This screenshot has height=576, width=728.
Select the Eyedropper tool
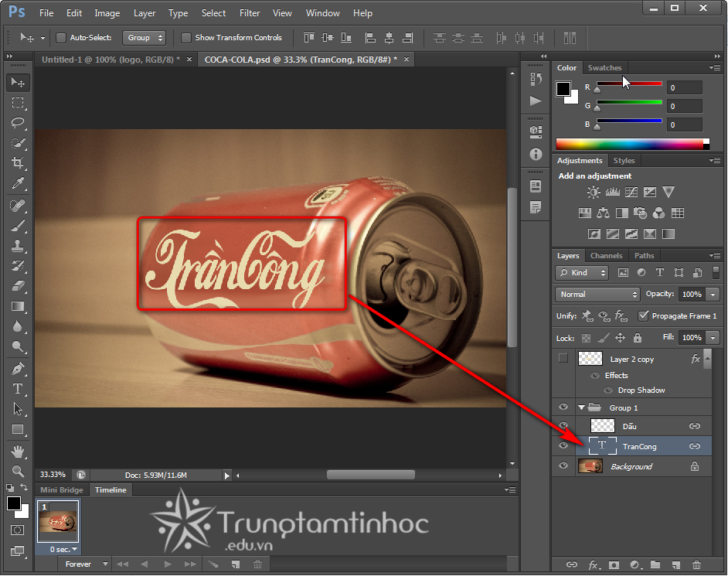[18, 183]
